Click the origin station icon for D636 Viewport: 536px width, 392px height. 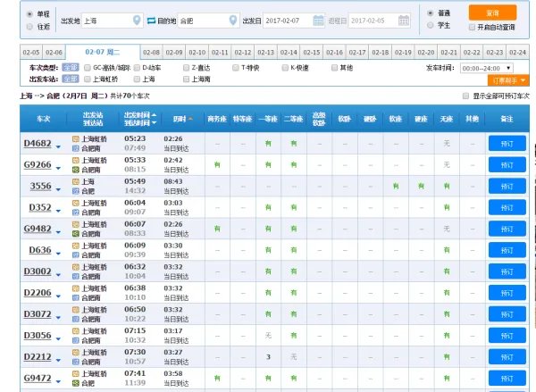coord(76,246)
